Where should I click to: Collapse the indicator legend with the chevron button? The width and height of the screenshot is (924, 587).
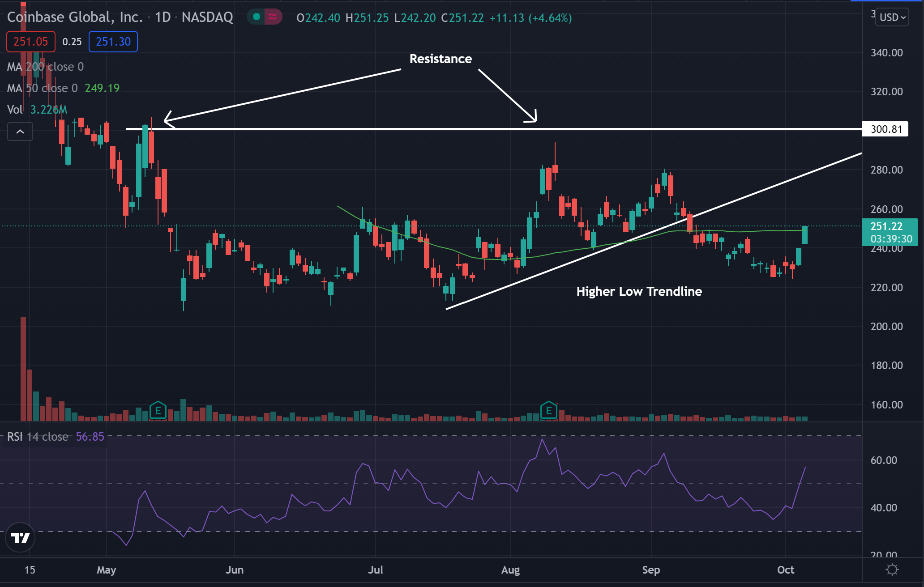tap(20, 132)
